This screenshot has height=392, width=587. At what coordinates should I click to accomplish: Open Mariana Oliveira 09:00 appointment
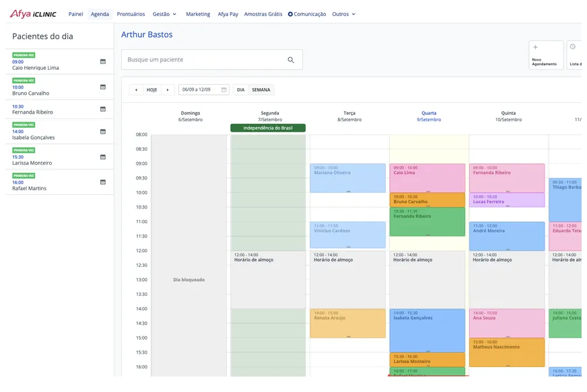click(x=347, y=178)
